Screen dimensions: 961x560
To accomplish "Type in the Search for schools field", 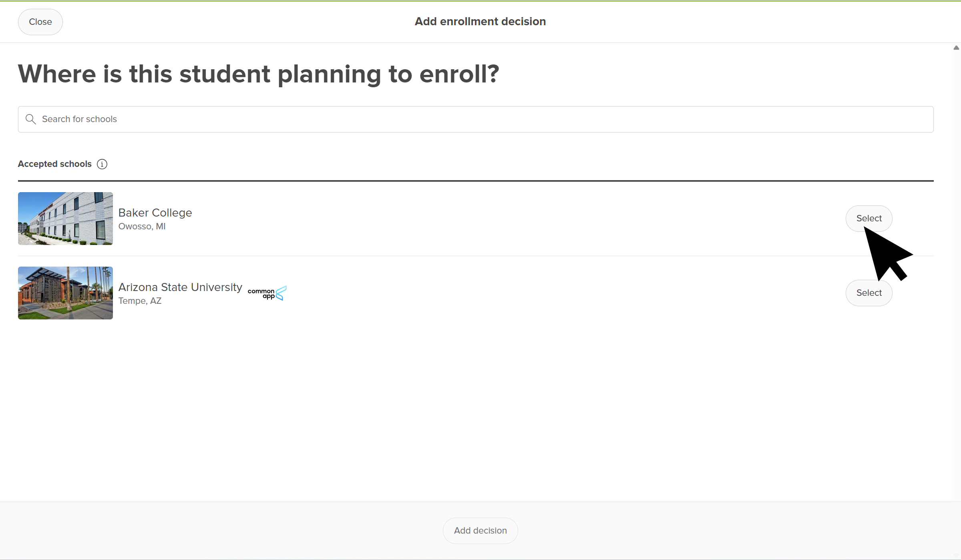I will click(x=480, y=119).
